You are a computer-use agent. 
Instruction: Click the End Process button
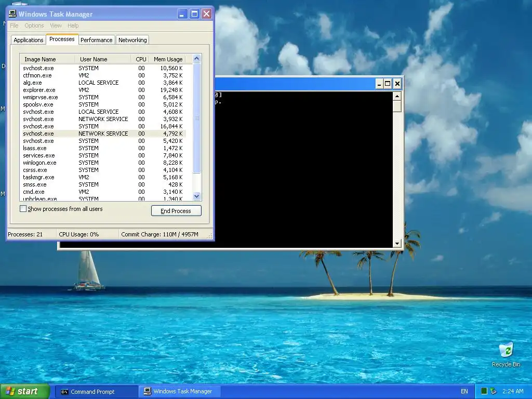pos(176,211)
